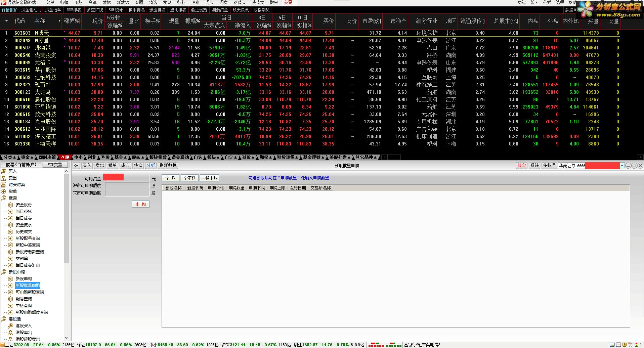Image resolution: width=644 pixels, height=348 pixels.
Task: Open 可申购新股查询 in trade tree
Action: pyautogui.click(x=30, y=292)
